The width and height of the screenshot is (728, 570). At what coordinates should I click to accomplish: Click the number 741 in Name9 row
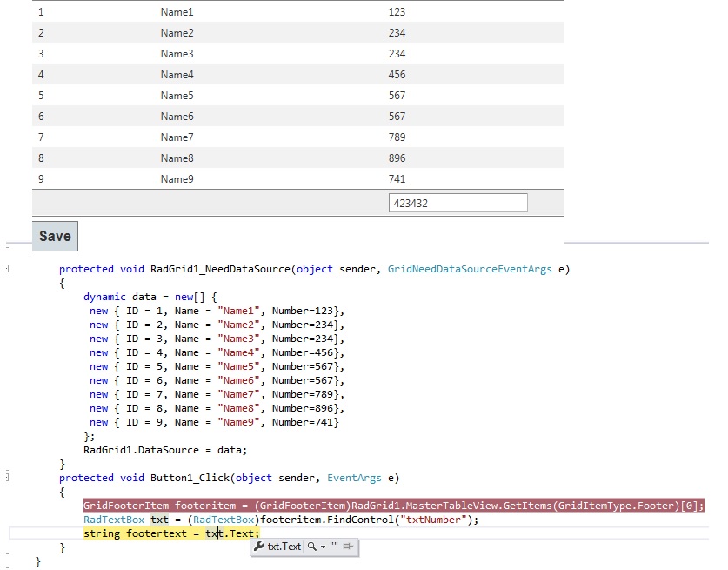397,179
